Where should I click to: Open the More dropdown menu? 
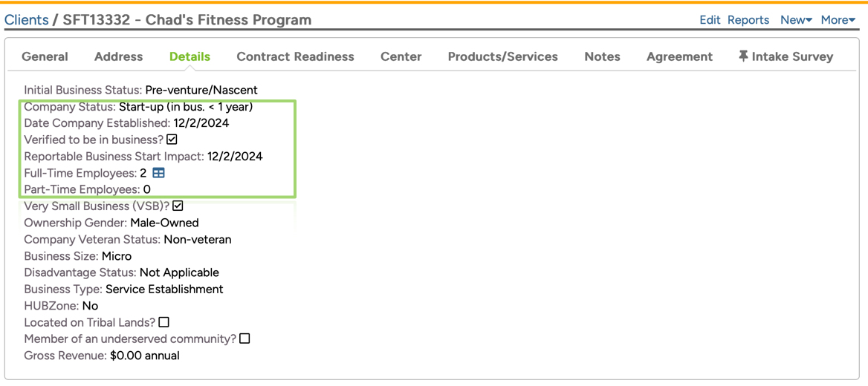coord(838,20)
